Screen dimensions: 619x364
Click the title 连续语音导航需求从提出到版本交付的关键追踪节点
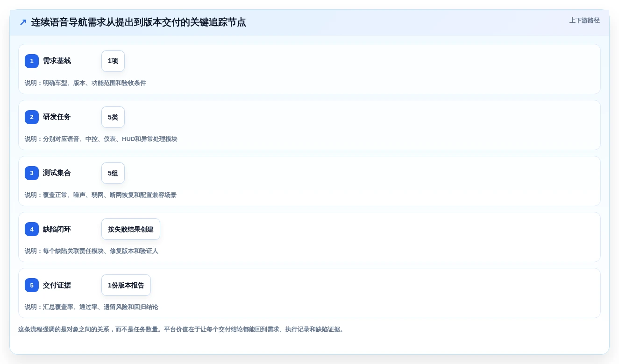click(x=138, y=22)
